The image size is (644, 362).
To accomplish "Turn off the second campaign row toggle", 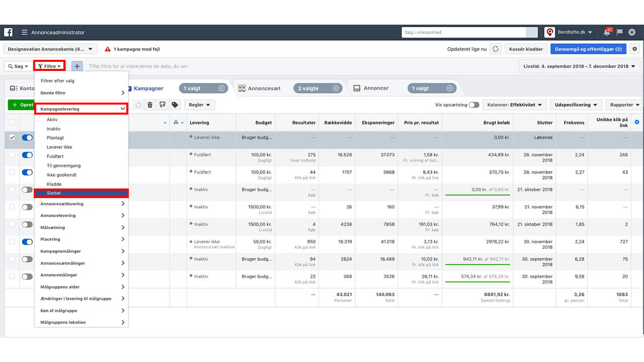I will (27, 155).
